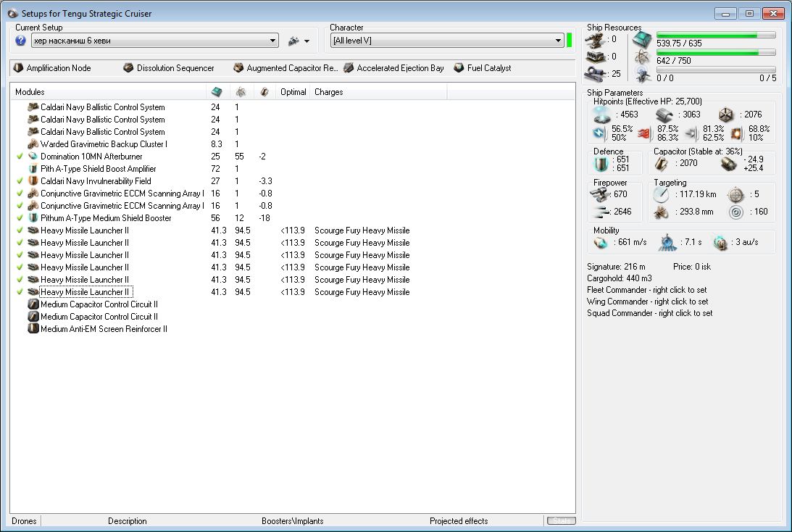Screen dimensions: 792x532
Task: Click the green character status indicator
Action: pos(570,40)
